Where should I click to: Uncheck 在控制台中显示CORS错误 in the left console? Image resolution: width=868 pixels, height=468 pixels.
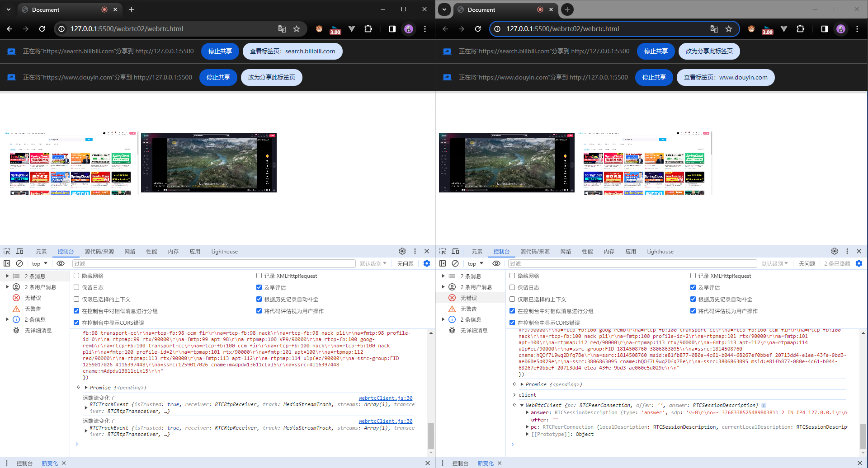[76, 323]
